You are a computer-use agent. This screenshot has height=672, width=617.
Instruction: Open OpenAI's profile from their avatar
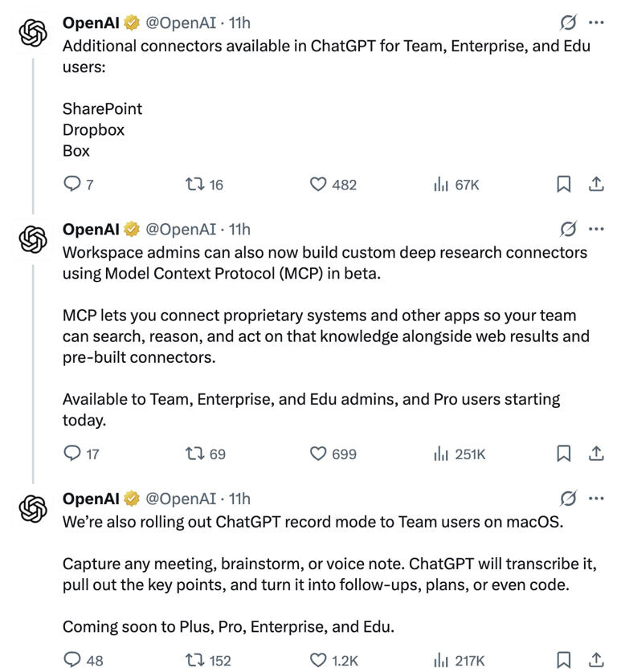pyautogui.click(x=31, y=33)
